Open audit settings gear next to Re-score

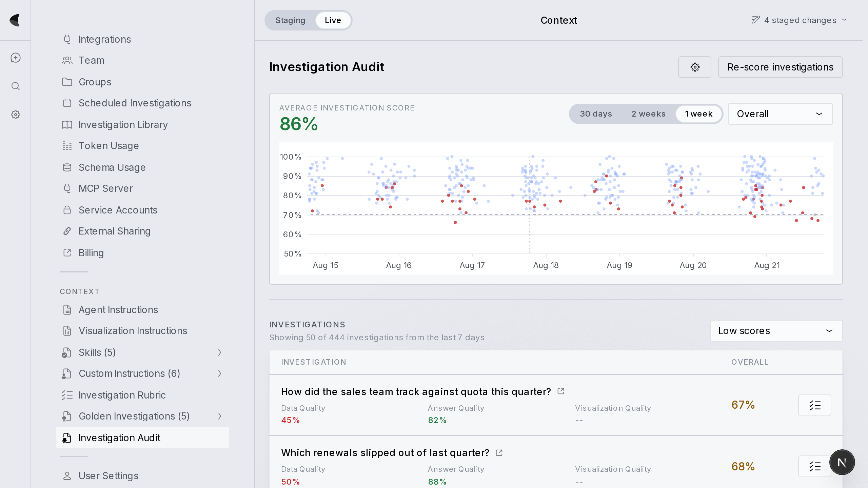pos(695,67)
